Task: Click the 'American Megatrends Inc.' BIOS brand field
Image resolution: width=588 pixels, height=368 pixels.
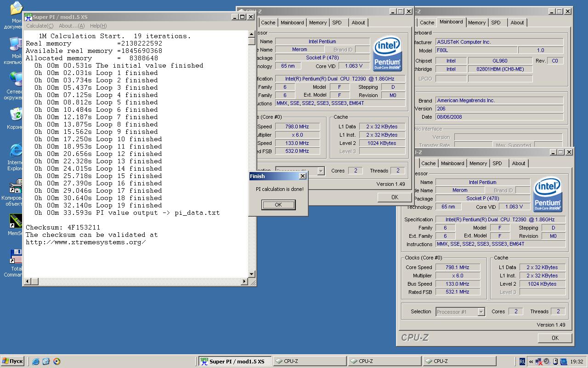Action: point(499,100)
